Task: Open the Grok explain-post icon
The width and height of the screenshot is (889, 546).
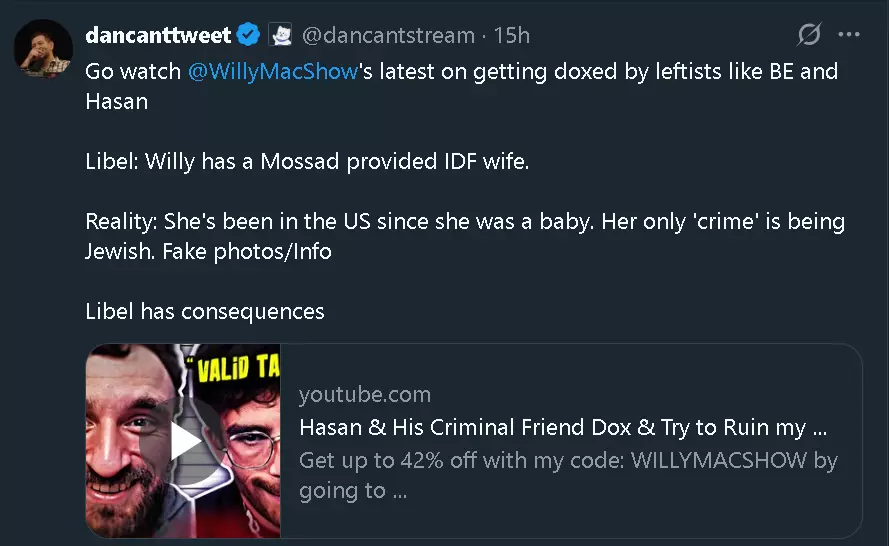Action: click(x=809, y=35)
